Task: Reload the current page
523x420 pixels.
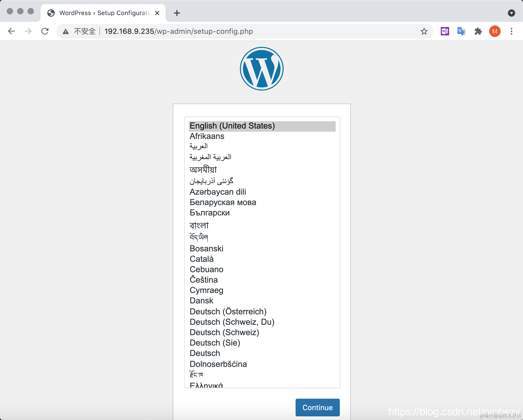Action: 45,31
